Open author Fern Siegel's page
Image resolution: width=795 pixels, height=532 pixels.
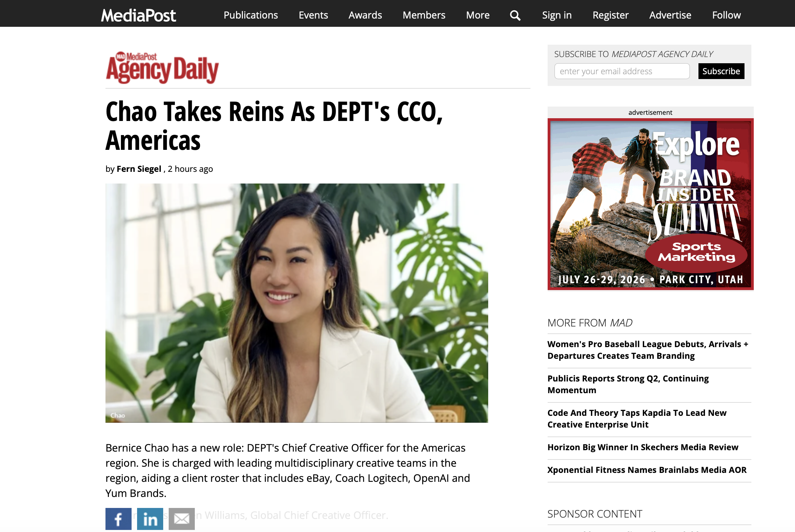[x=139, y=169]
